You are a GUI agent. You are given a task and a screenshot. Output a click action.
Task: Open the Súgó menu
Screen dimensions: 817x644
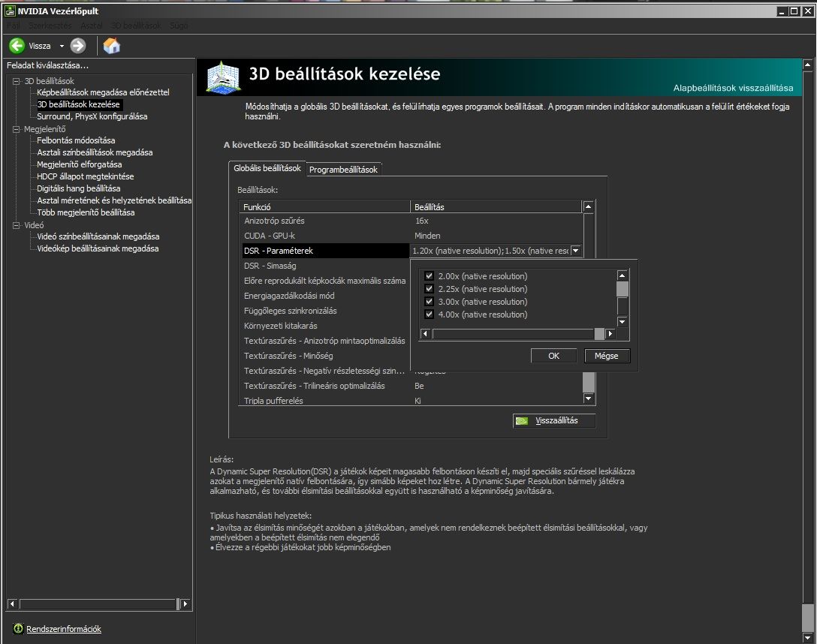pos(178,26)
